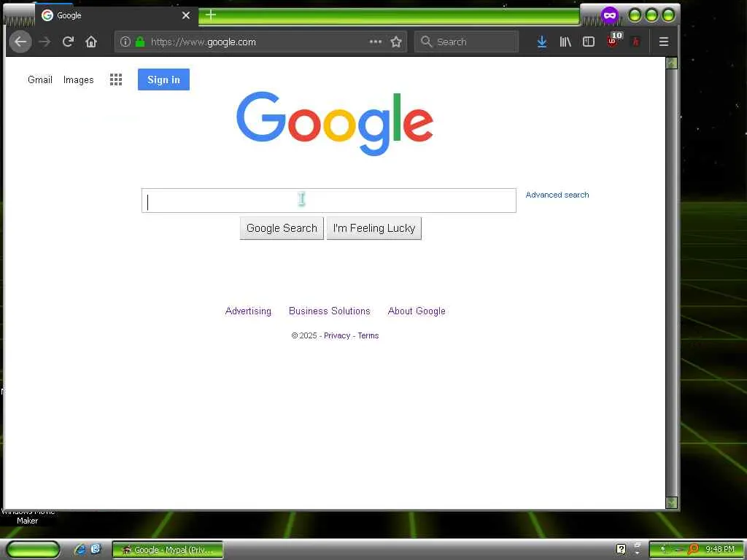Image resolution: width=747 pixels, height=560 pixels.
Task: Toggle the sidebar view icon
Action: [x=589, y=42]
